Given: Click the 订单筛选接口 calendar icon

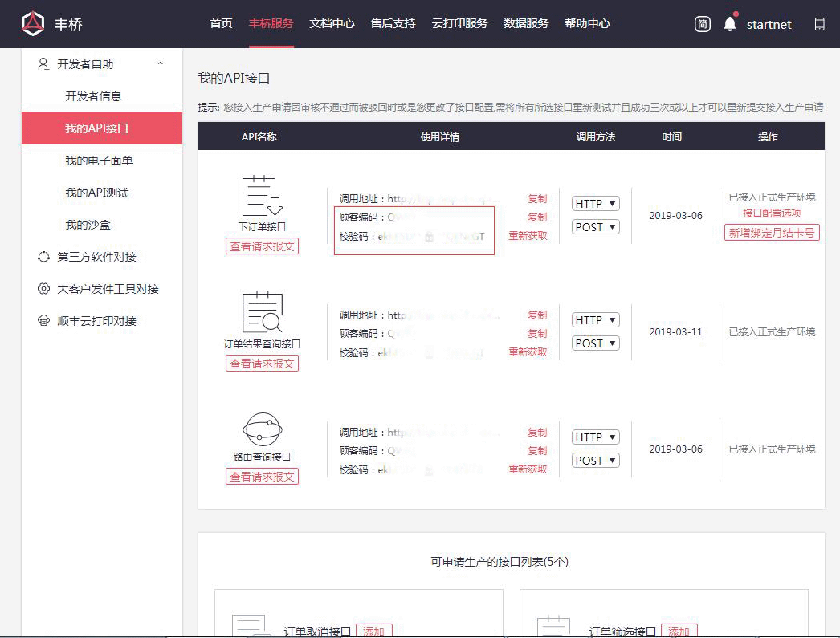Looking at the screenshot, I should (x=554, y=626).
